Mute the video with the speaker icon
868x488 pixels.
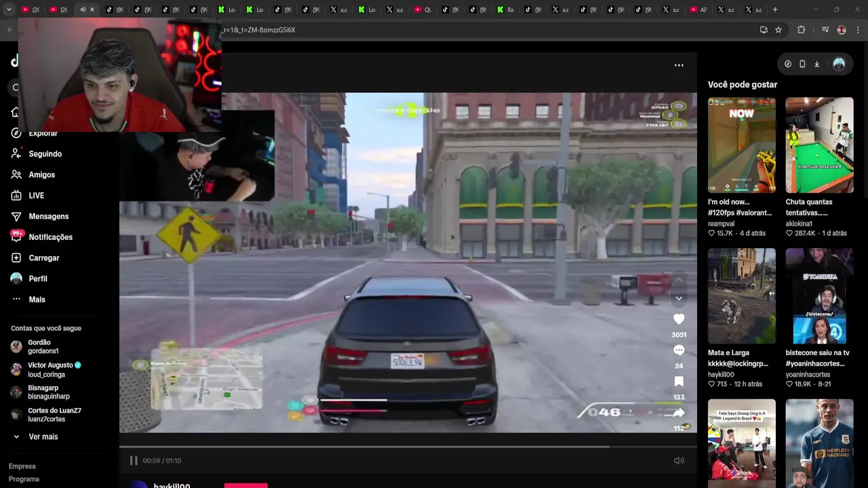pos(679,460)
